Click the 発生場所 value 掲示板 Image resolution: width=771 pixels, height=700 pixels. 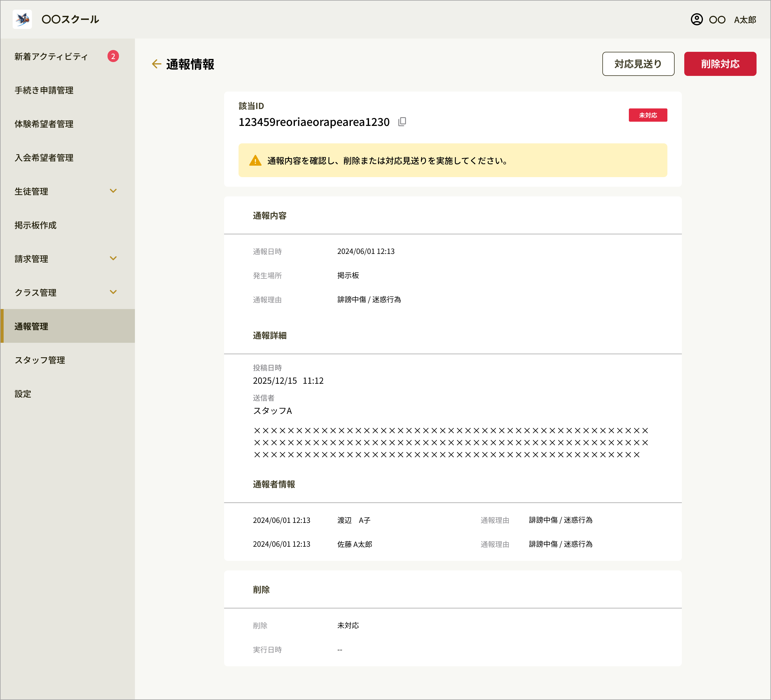click(x=348, y=275)
